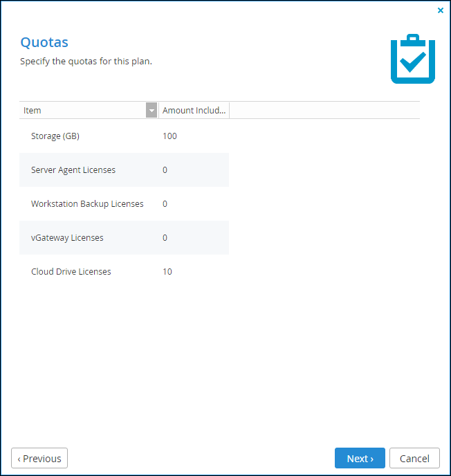Select the Storage (GB) row
The width and height of the screenshot is (451, 476).
124,136
